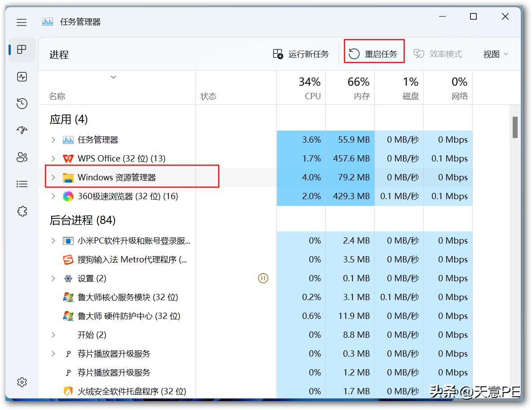Select the 进程 tab in sidebar

point(21,50)
